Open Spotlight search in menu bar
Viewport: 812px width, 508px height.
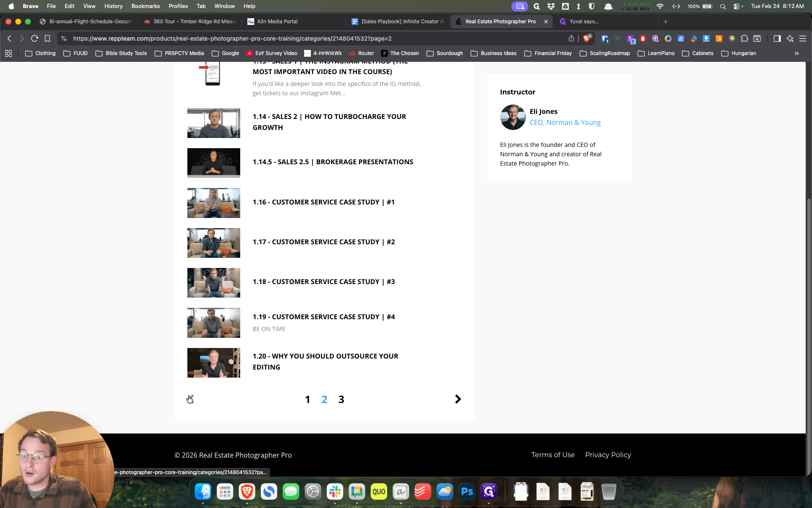723,6
